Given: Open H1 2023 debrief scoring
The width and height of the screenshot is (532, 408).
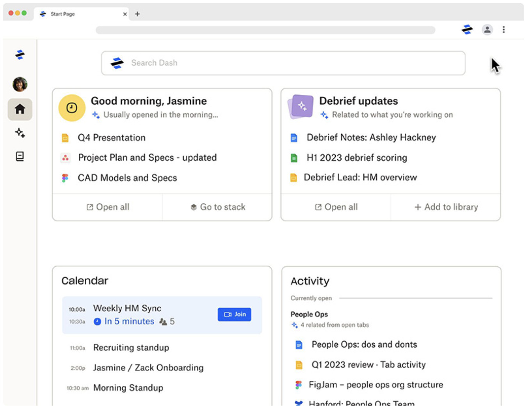Looking at the screenshot, I should [357, 158].
